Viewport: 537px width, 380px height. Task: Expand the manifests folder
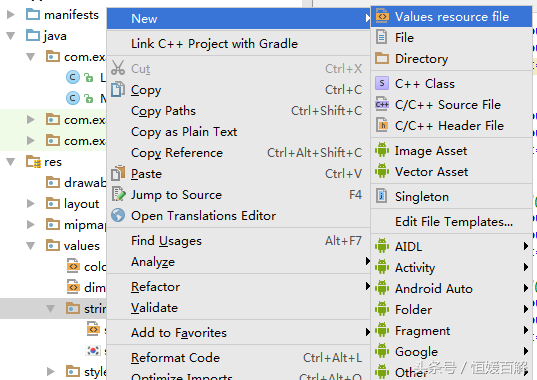pyautogui.click(x=11, y=15)
